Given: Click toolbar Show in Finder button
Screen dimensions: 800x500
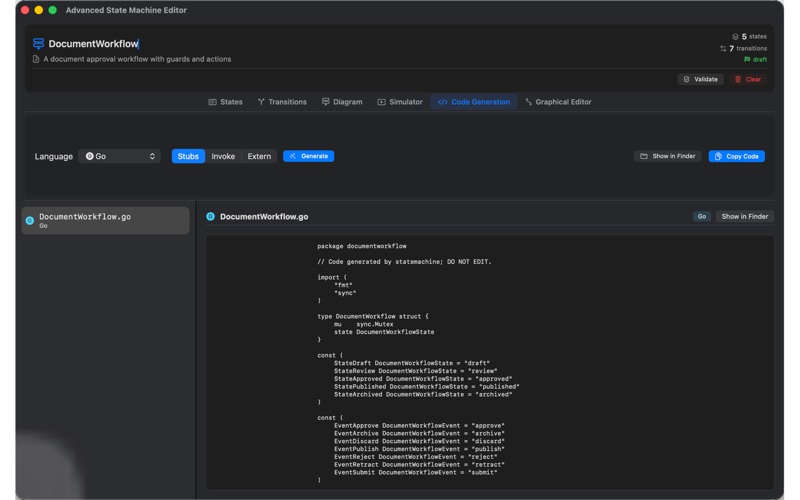Looking at the screenshot, I should click(668, 156).
